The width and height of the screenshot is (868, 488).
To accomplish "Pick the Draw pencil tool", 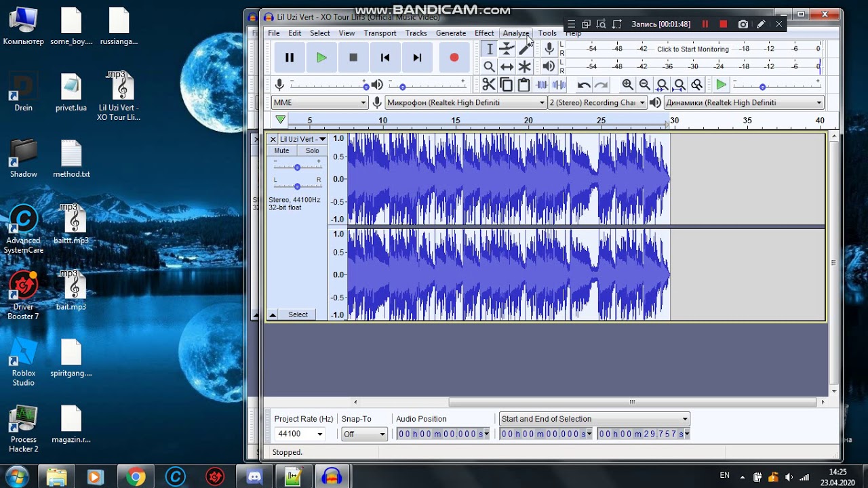I will (524, 49).
